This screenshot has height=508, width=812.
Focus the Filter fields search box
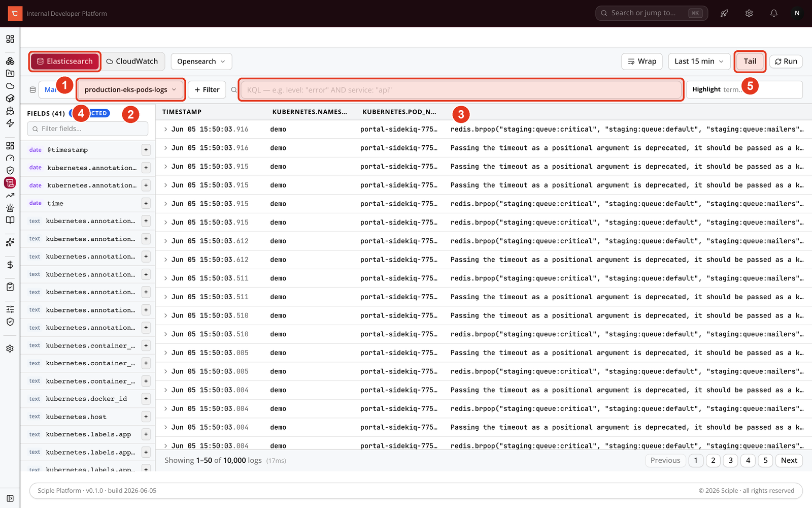point(88,129)
